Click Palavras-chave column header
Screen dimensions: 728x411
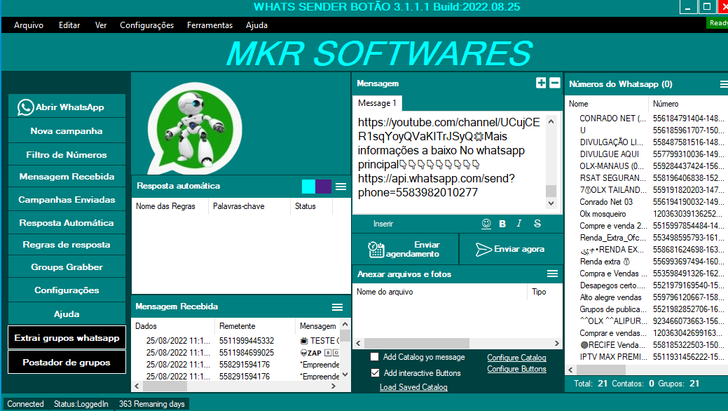pos(249,206)
